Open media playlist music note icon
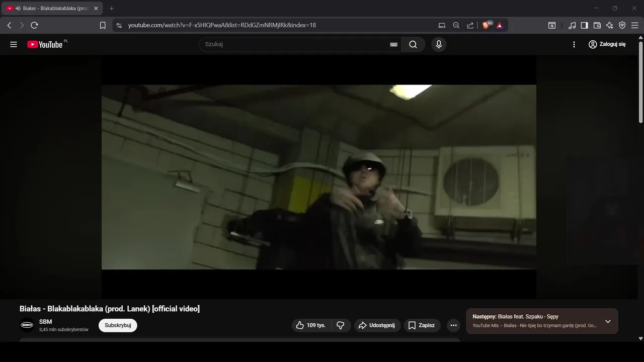 (x=572, y=25)
